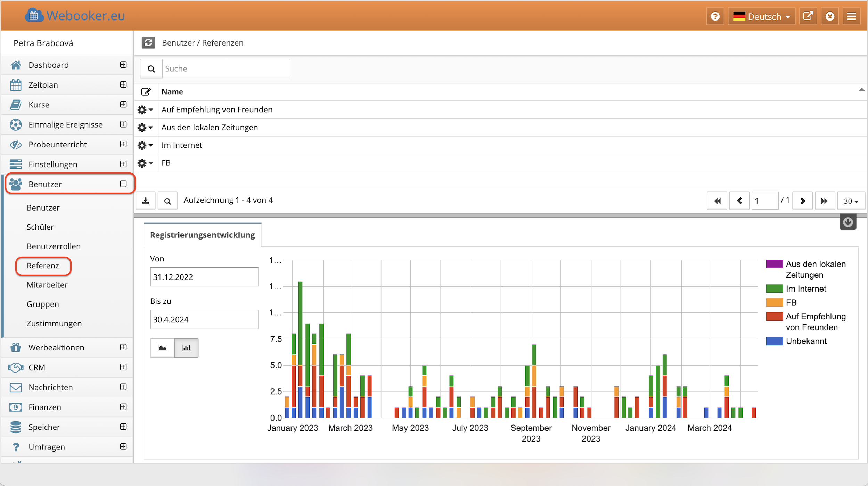The image size is (868, 486).
Task: Sort by the Name column header
Action: pyautogui.click(x=172, y=92)
